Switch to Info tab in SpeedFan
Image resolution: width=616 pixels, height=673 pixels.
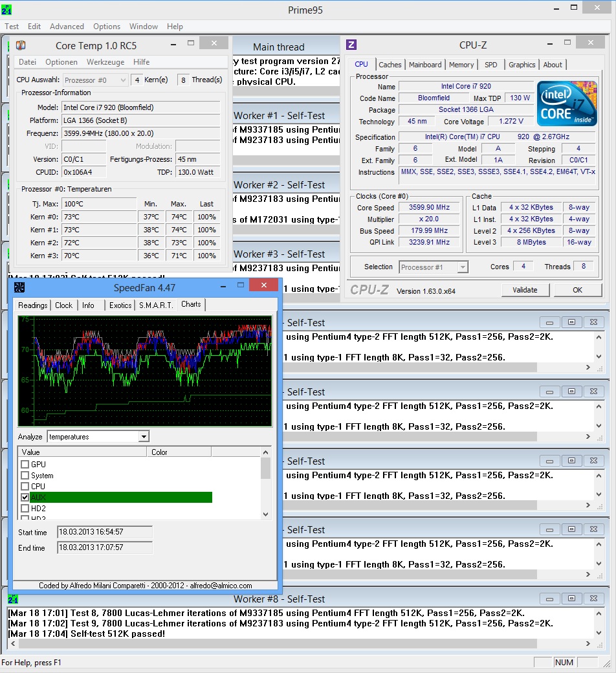tap(88, 305)
